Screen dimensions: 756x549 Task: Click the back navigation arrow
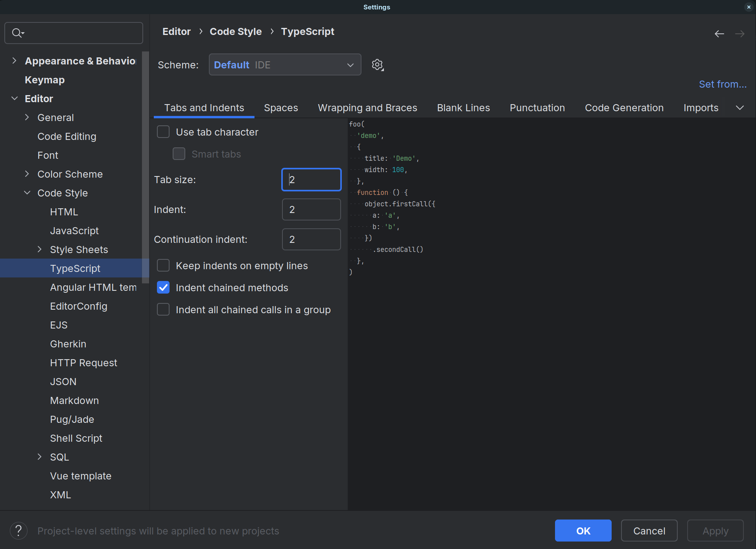tap(719, 33)
